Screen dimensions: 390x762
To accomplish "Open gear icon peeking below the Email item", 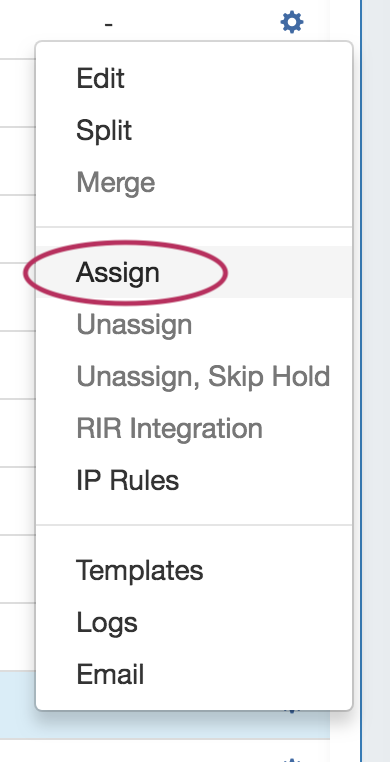I will (x=292, y=711).
